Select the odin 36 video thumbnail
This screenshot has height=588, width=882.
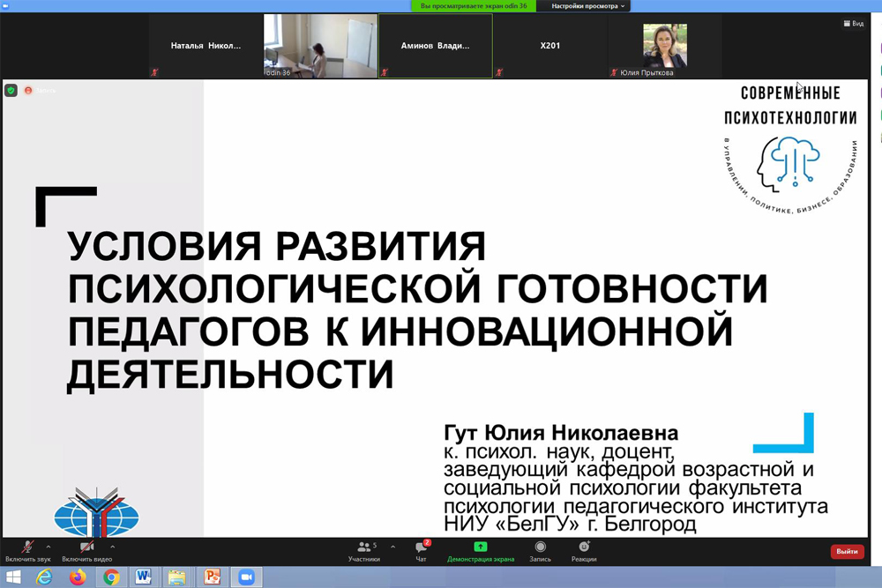320,46
